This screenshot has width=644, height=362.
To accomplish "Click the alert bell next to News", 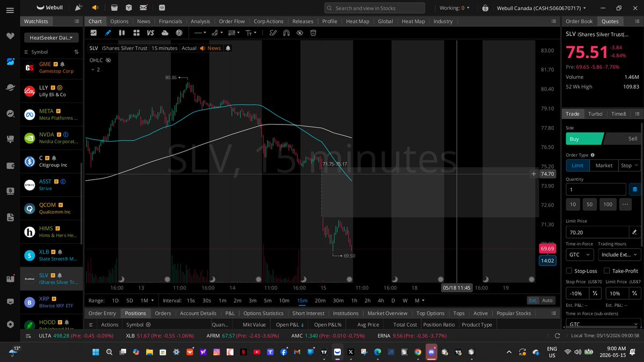I will 228,48.
